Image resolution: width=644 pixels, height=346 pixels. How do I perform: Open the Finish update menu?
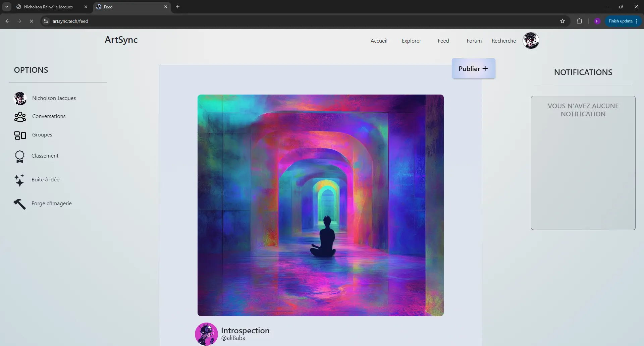tap(623, 21)
